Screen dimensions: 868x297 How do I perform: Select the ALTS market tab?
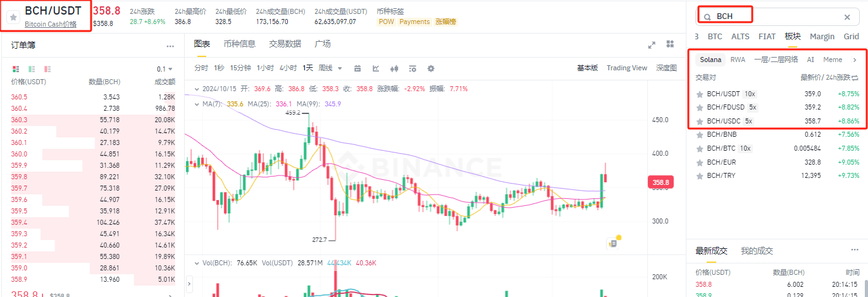coord(740,37)
